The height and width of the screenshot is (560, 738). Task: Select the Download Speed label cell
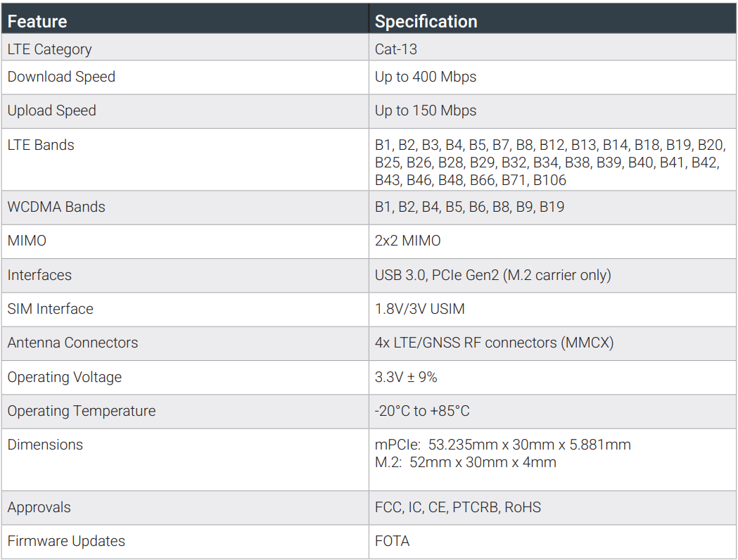61,77
